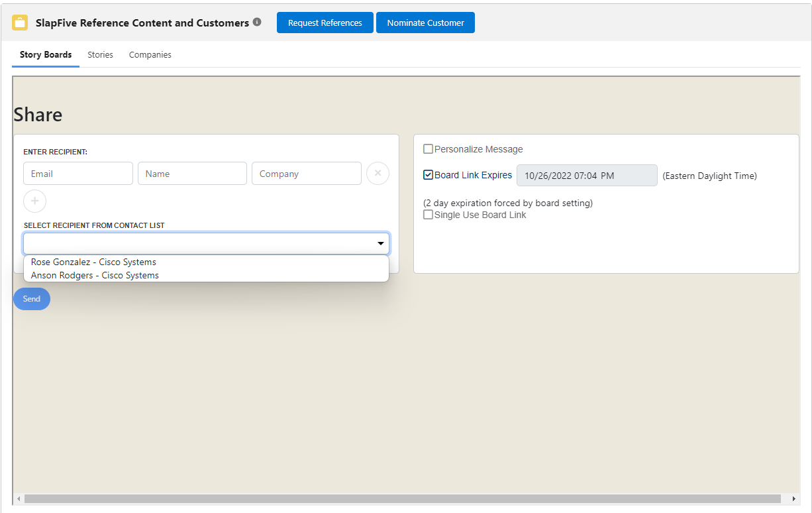This screenshot has width=812, height=513.
Task: Uncheck the Board Link Expires checkbox
Action: [x=428, y=174]
